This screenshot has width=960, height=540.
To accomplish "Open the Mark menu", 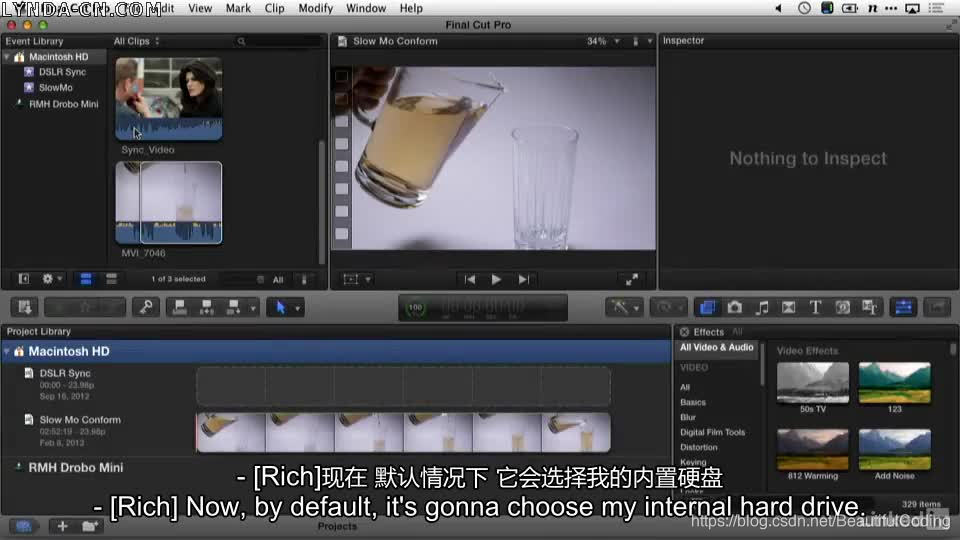I will click(x=238, y=9).
